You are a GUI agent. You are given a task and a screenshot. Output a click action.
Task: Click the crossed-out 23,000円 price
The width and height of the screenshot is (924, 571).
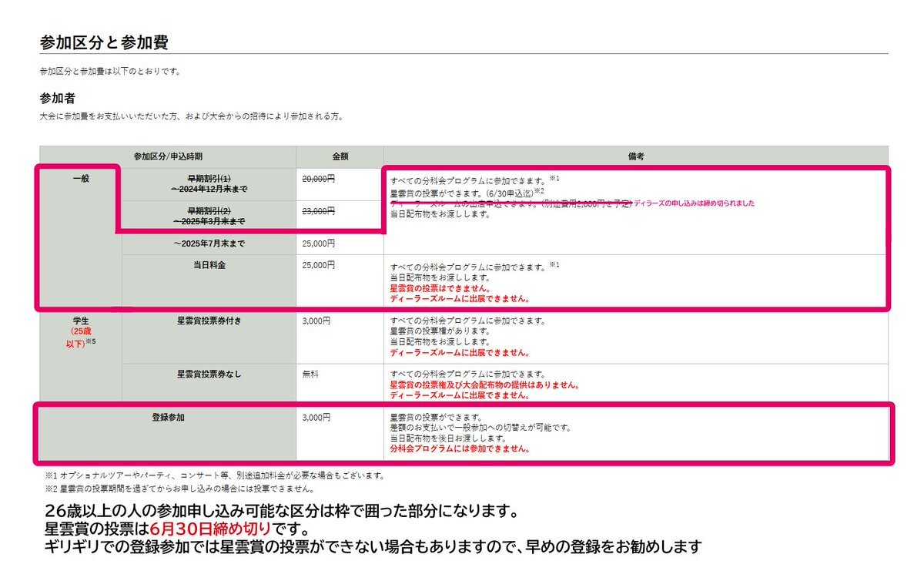click(x=320, y=210)
